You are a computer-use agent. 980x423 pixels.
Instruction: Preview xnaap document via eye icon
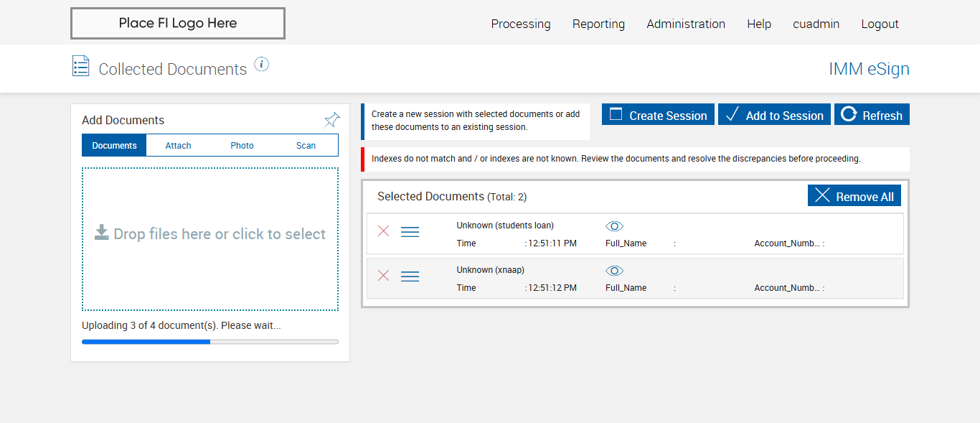pyautogui.click(x=614, y=271)
